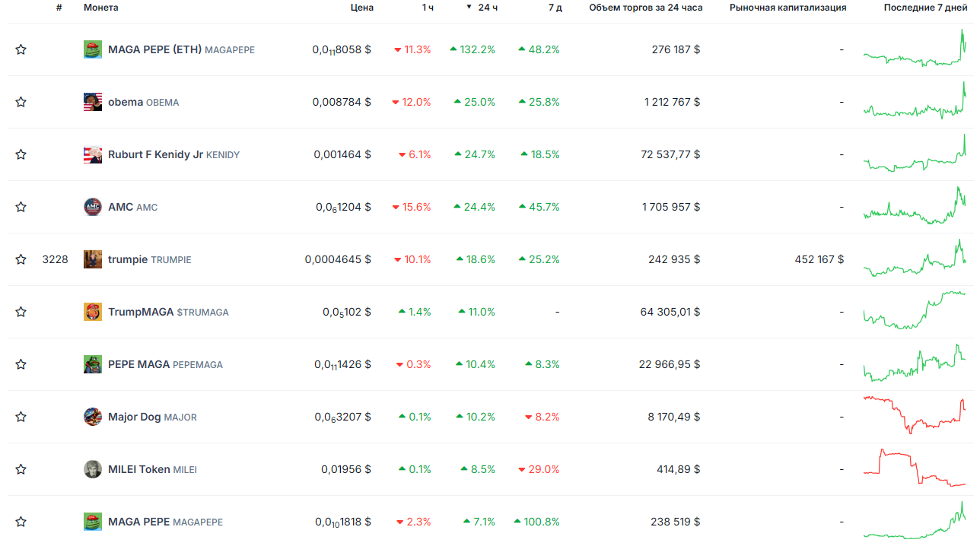The width and height of the screenshot is (980, 546).
Task: Add obema to the watchlist via its star
Action: 21,102
